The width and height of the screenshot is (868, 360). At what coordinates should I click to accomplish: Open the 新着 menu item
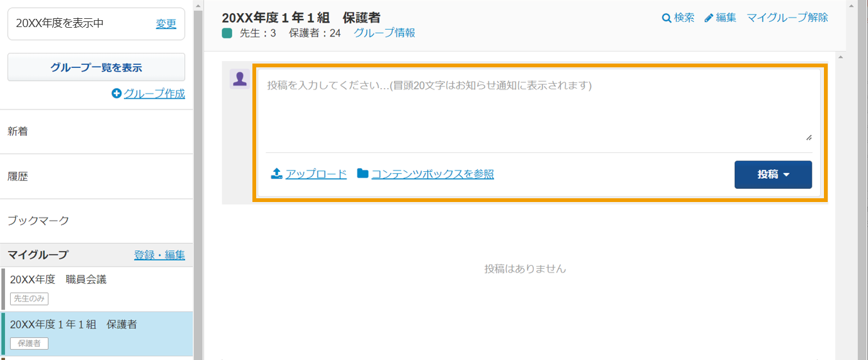coord(96,132)
